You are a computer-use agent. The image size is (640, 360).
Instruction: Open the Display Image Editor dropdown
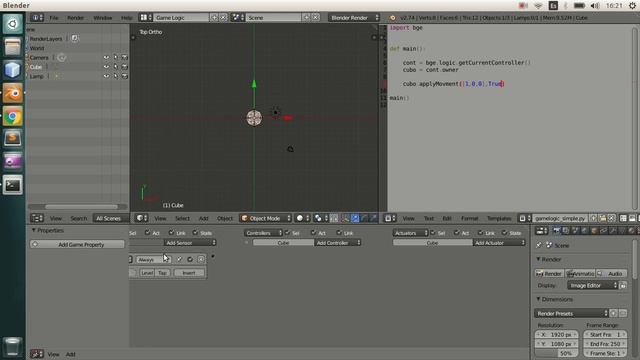(593, 286)
